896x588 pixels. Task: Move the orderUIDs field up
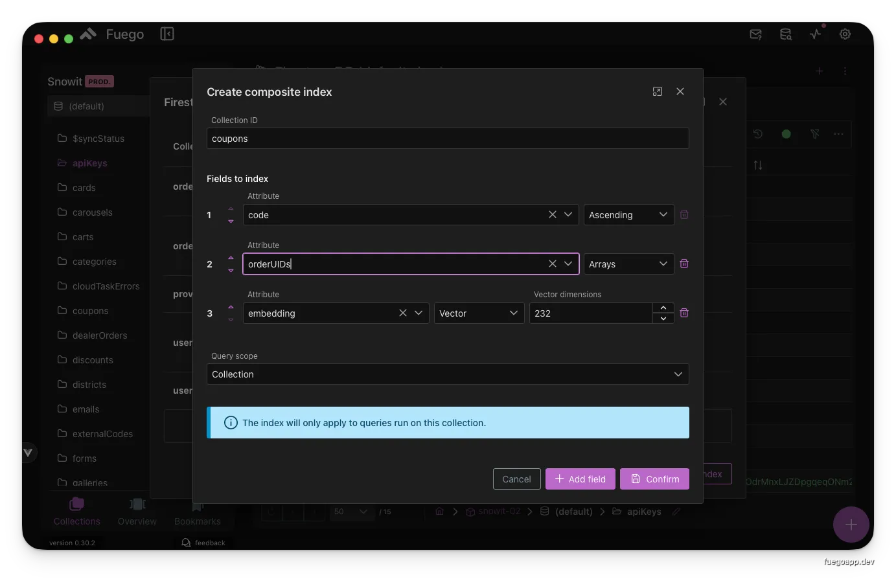[x=231, y=258]
